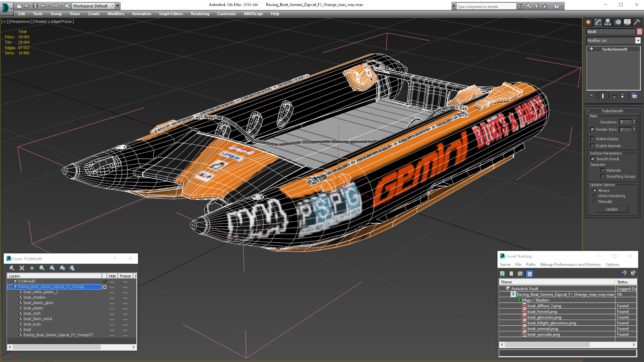Click Remove Modifier from stack icon

click(x=623, y=96)
